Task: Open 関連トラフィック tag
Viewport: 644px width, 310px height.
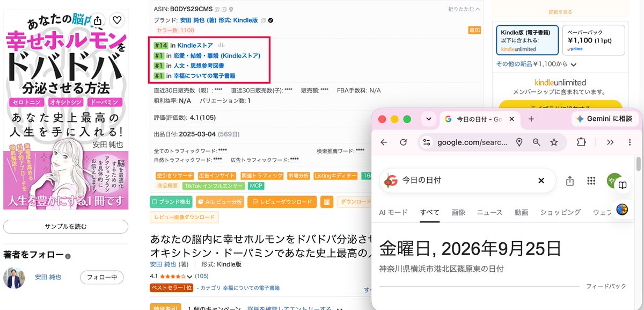Action: click(x=262, y=176)
